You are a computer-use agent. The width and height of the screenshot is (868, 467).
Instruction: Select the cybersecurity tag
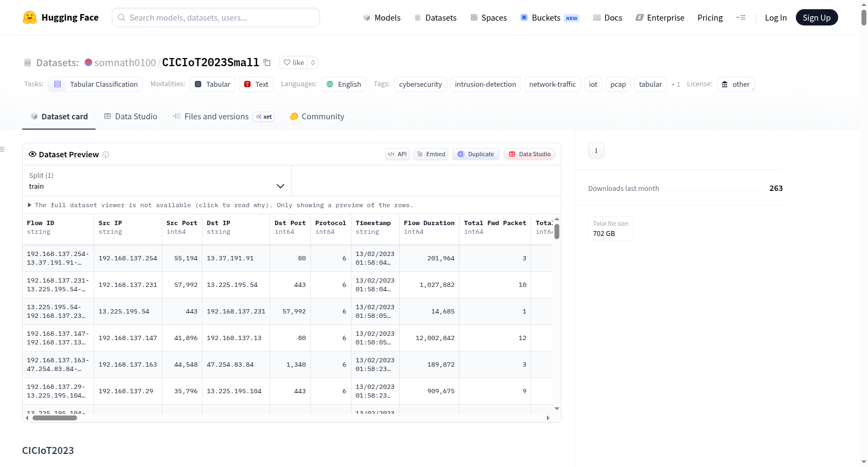420,84
